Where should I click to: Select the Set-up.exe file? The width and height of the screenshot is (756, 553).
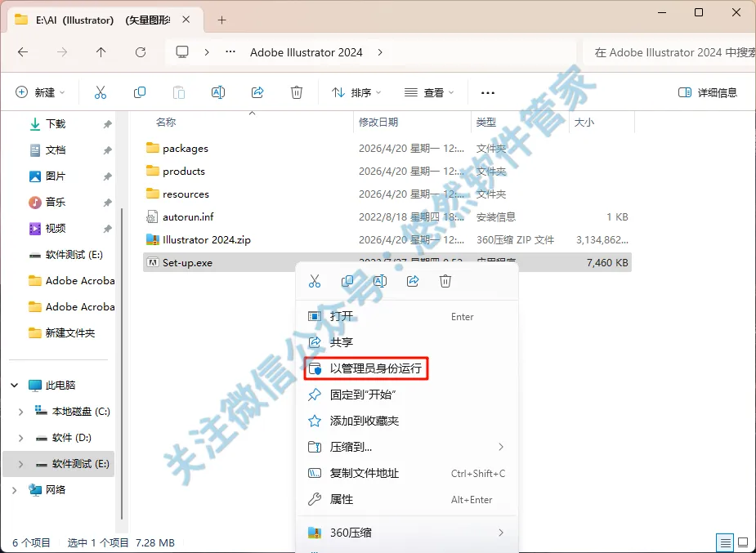click(x=387, y=262)
